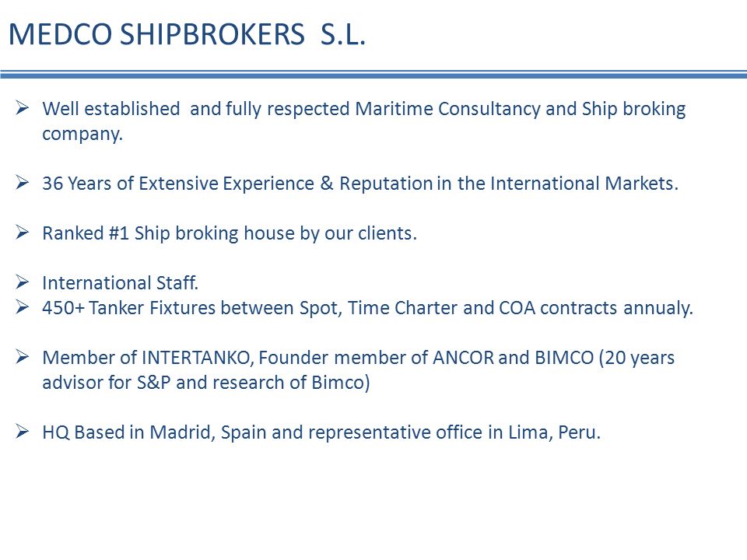Click the MEDCO SHIPBROKERS S.L. slide title
The width and height of the screenshot is (747, 560).
coord(187,35)
